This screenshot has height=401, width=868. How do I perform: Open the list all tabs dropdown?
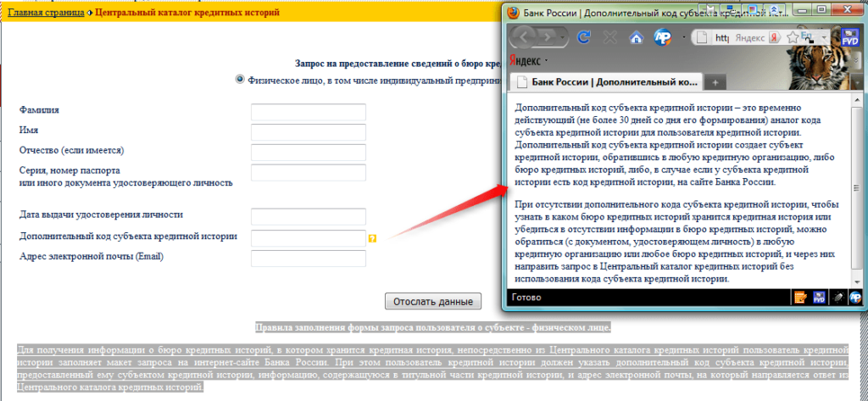[x=855, y=82]
